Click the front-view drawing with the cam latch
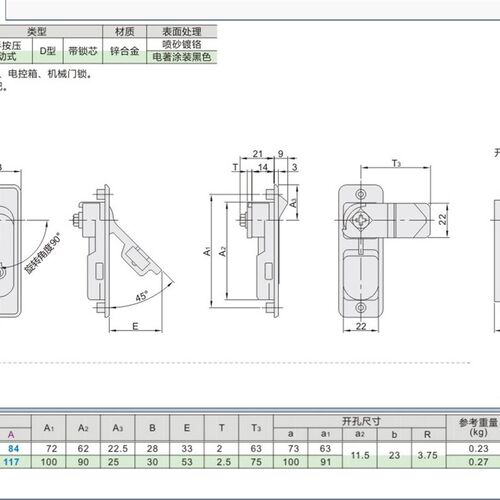The height and width of the screenshot is (500, 500). [x=383, y=250]
